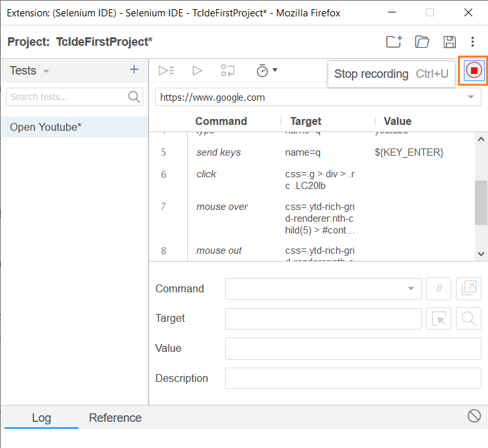
Task: Click the Command column header
Action: (221, 121)
